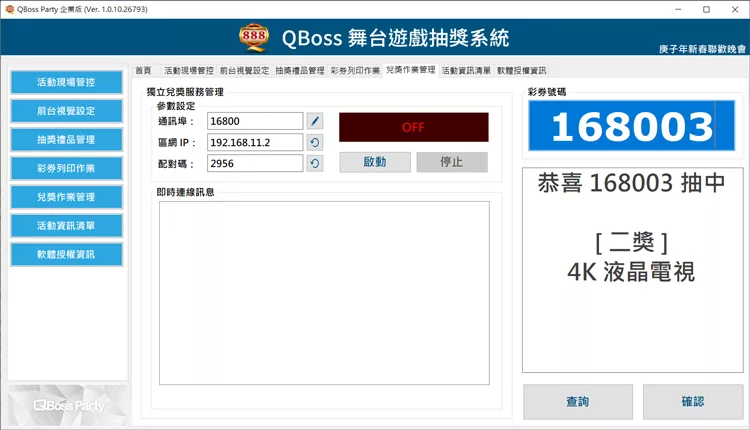Click the 888 logo in the header

(255, 38)
